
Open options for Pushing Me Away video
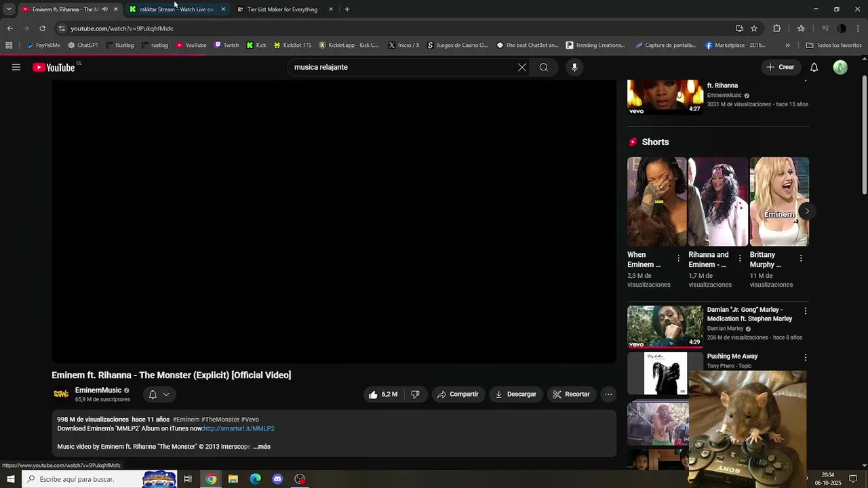806,357
